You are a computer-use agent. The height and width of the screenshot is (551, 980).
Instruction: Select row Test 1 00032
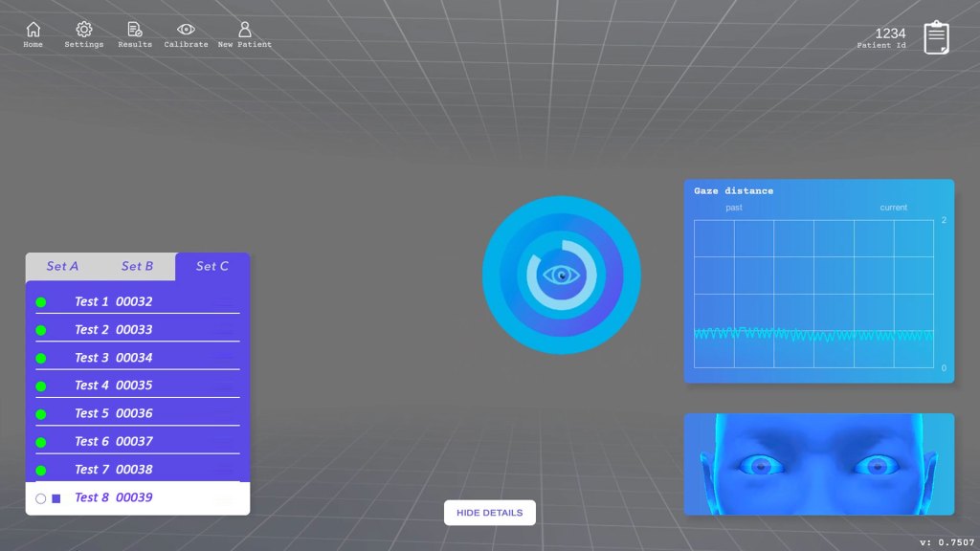tap(138, 301)
